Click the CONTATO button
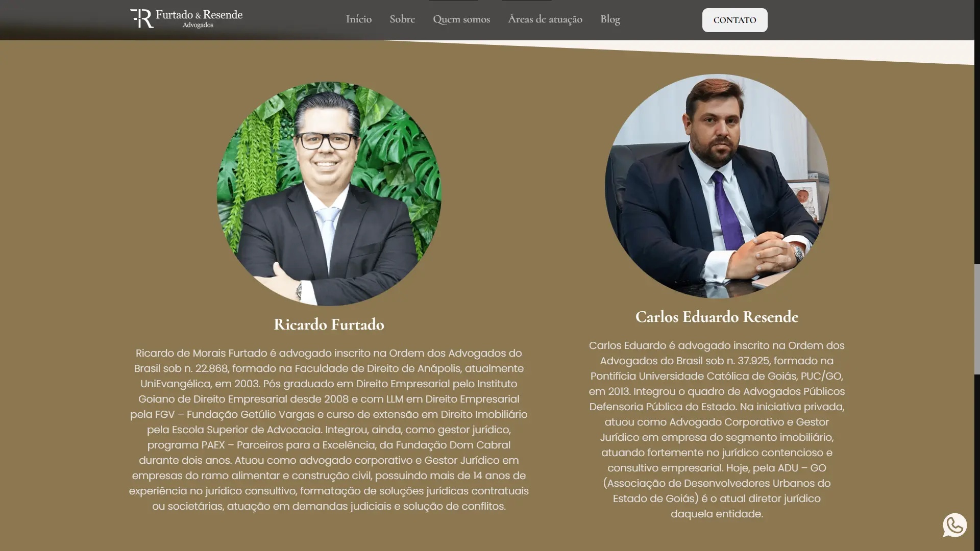 click(x=734, y=20)
